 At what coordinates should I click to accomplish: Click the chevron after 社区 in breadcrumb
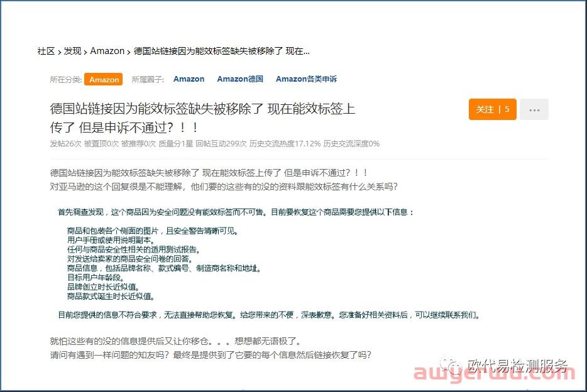pos(59,51)
